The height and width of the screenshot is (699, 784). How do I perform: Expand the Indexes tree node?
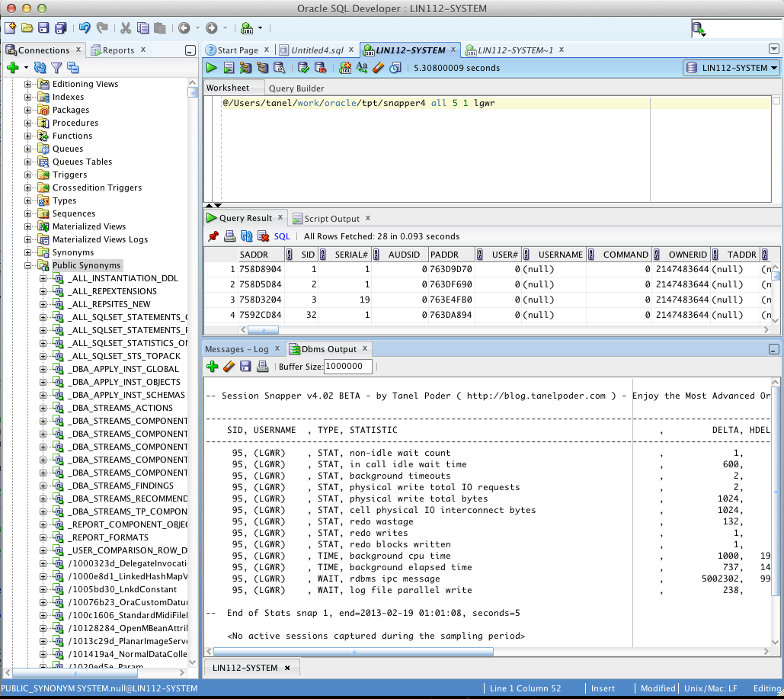pos(28,97)
